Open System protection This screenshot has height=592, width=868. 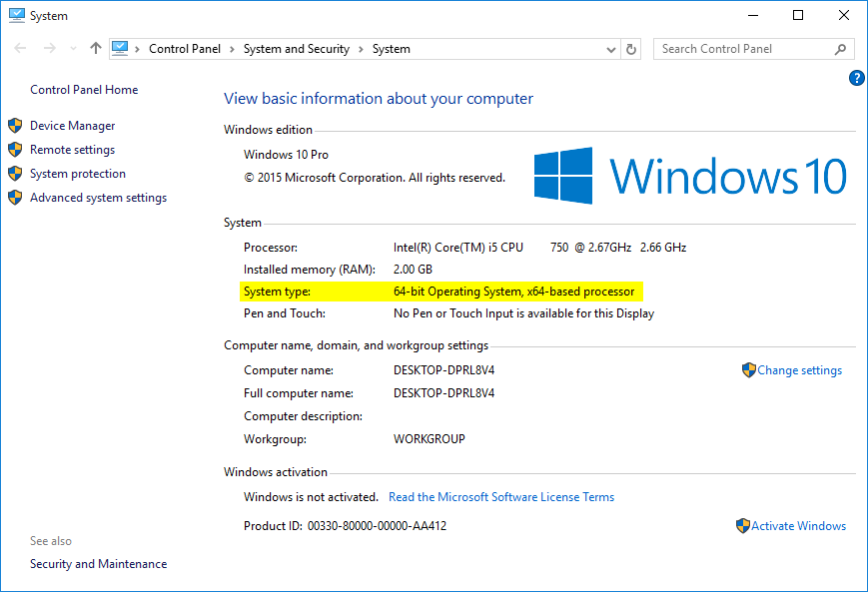(78, 173)
